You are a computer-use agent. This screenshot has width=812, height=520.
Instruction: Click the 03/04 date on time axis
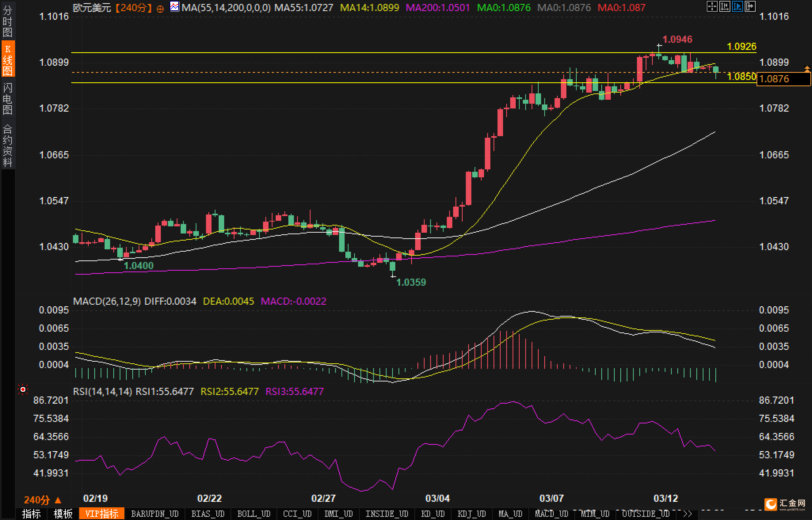pos(437,498)
